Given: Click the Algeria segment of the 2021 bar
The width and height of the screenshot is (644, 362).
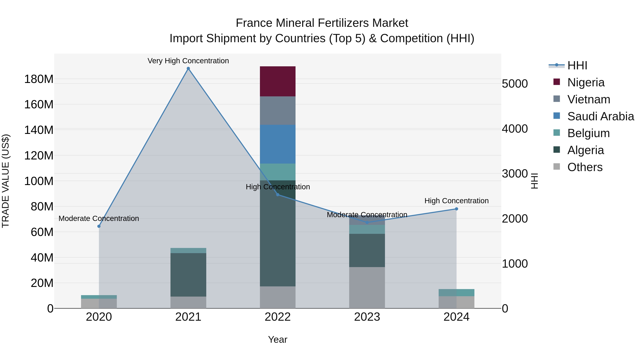Looking at the screenshot, I should click(x=188, y=275).
